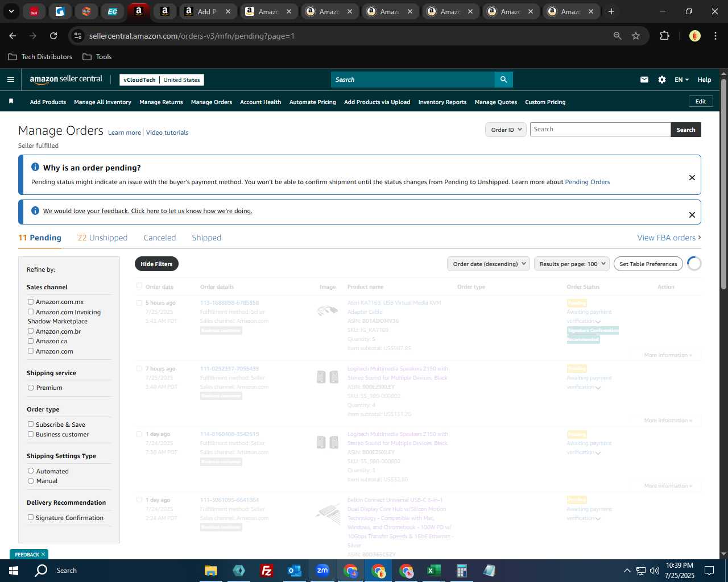Check the Amazon.com sales channel
The image size is (728, 582).
tap(31, 351)
